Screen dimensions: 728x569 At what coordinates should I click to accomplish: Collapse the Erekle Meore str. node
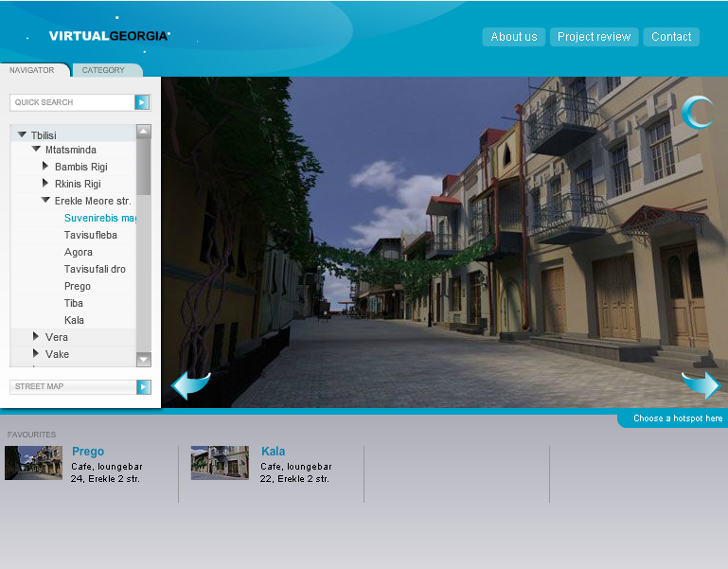point(45,200)
